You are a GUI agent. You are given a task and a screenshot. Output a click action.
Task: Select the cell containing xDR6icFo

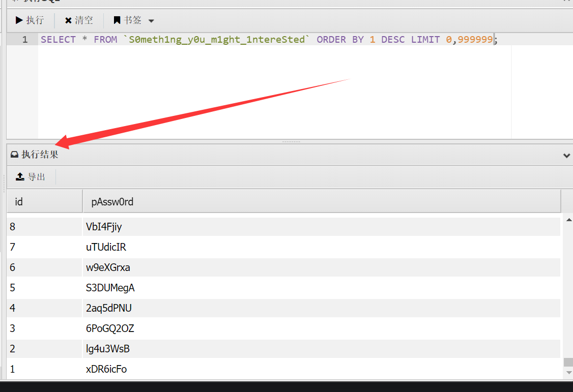click(106, 369)
